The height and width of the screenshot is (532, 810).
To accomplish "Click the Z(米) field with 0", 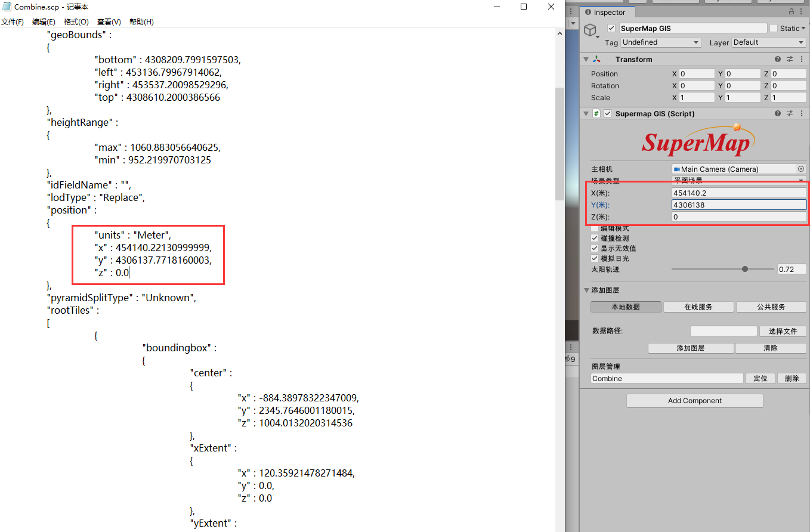I will tap(739, 216).
